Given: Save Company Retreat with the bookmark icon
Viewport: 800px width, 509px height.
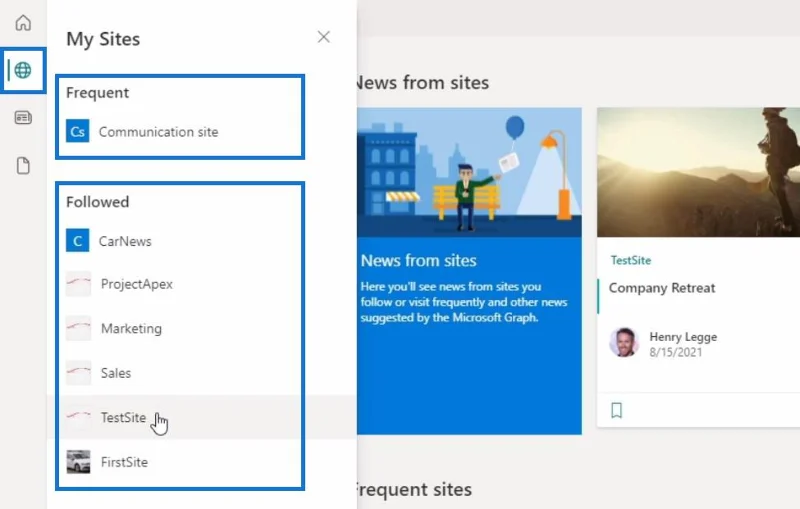Looking at the screenshot, I should click(x=616, y=410).
